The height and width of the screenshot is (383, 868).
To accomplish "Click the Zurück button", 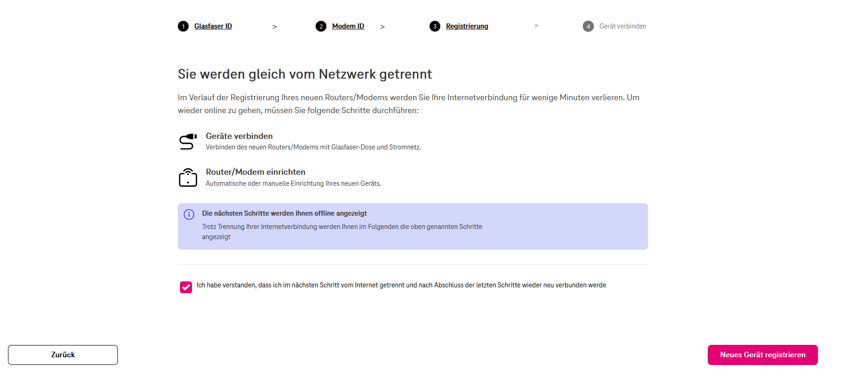I will 63,355.
